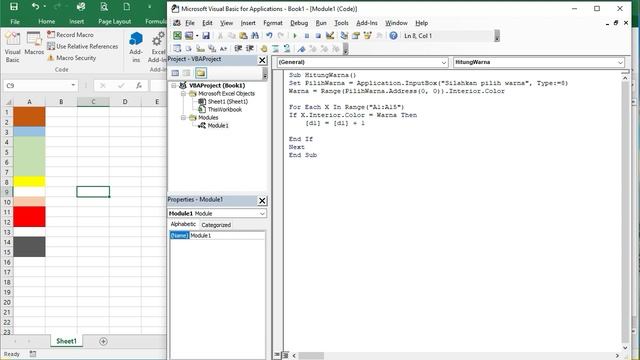Open the Run menu in VBA editor
This screenshot has width=640, height=360.
coord(321,23)
